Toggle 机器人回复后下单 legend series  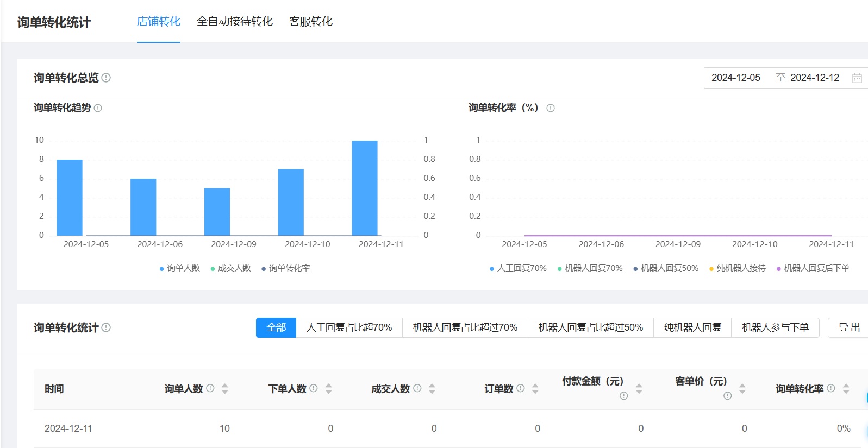813,268
